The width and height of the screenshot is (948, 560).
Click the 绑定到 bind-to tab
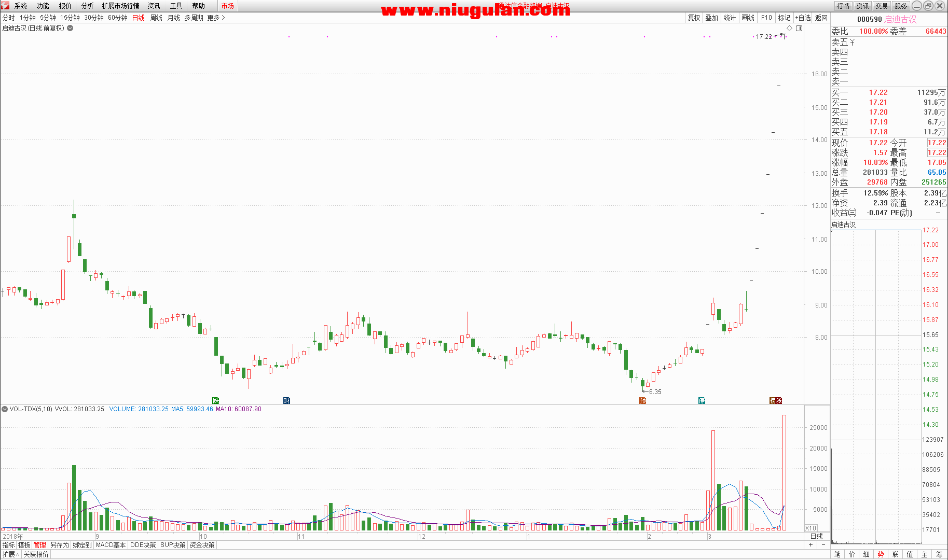[82, 545]
